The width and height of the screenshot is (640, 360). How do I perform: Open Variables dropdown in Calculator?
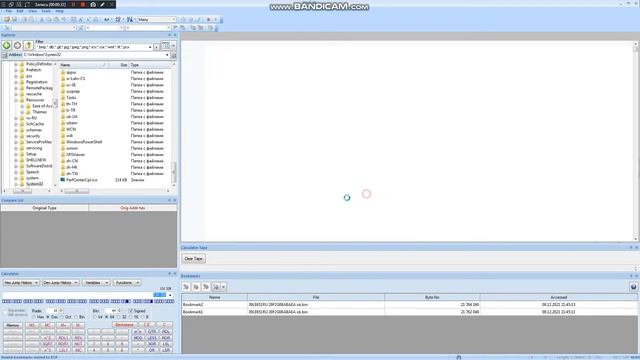tap(96, 282)
